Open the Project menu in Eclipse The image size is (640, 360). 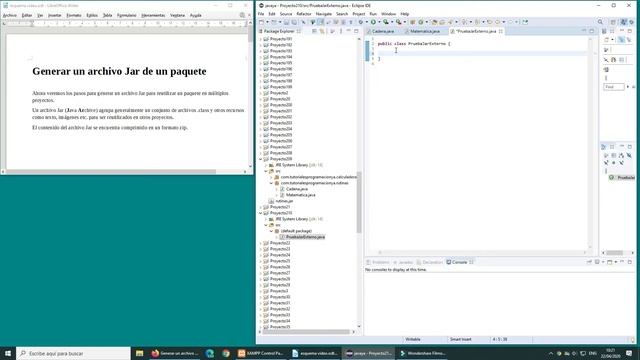pyautogui.click(x=359, y=14)
